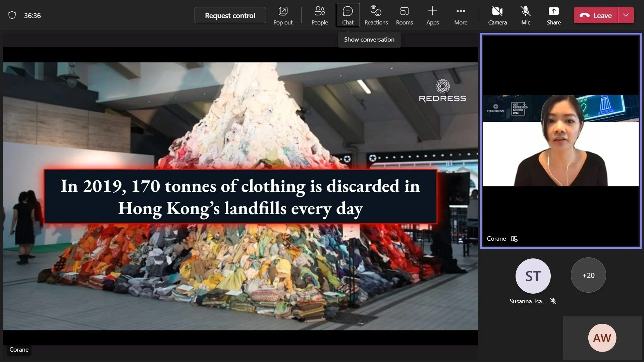This screenshot has width=644, height=362.
Task: Click the Request control button
Action: [230, 15]
